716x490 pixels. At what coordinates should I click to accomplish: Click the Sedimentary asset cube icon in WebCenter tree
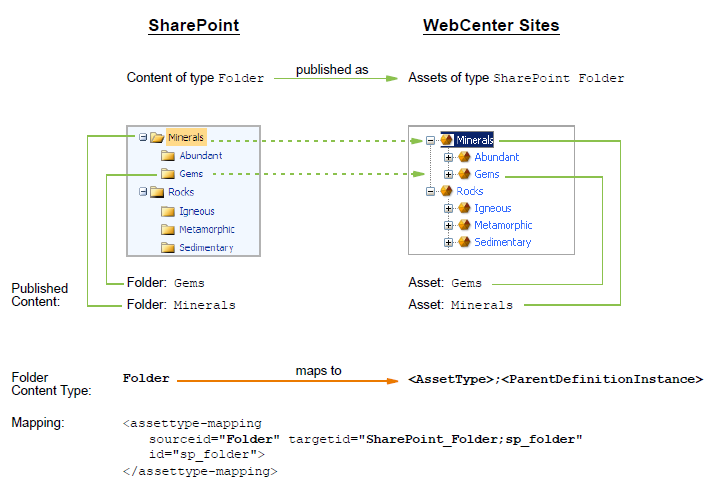click(464, 242)
